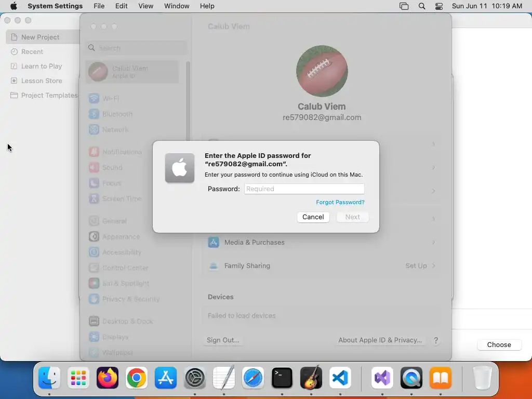The image size is (532, 399).
Task: Open Privacy & Security settings icon
Action: click(x=94, y=299)
